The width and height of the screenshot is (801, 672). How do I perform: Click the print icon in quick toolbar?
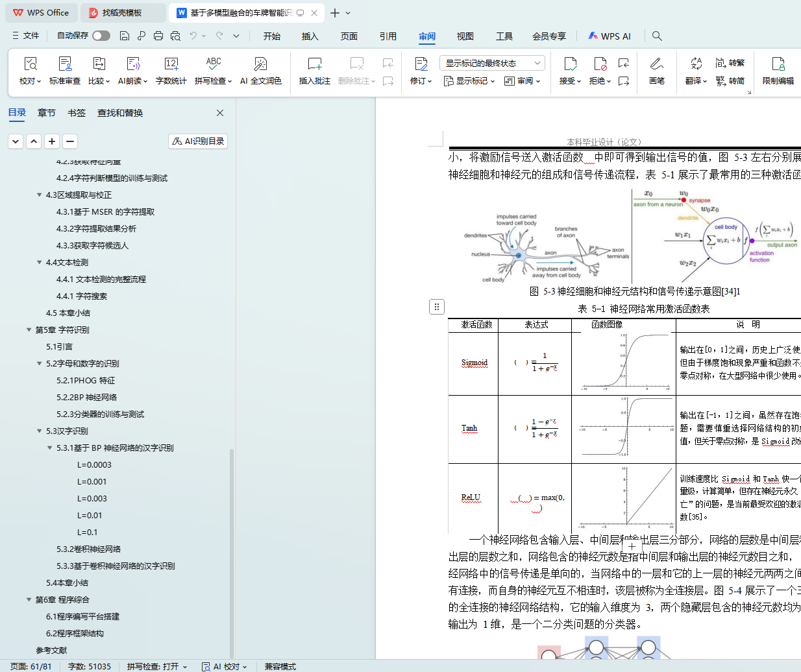click(x=158, y=36)
